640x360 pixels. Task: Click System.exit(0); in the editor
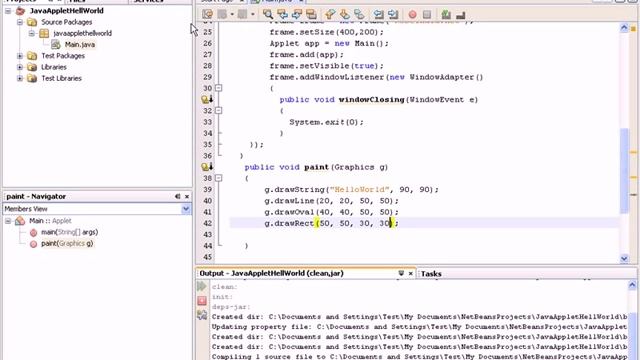[326, 122]
